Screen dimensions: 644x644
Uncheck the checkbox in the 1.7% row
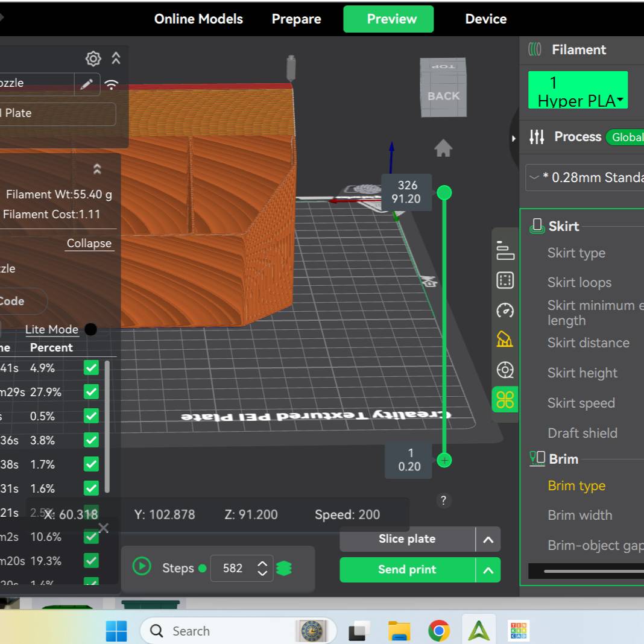click(91, 464)
